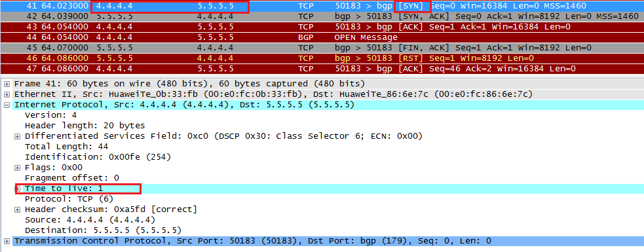Image resolution: width=644 pixels, height=252 pixels.
Task: Select packet 47 ACK Seq=46 row
Action: [x=322, y=69]
